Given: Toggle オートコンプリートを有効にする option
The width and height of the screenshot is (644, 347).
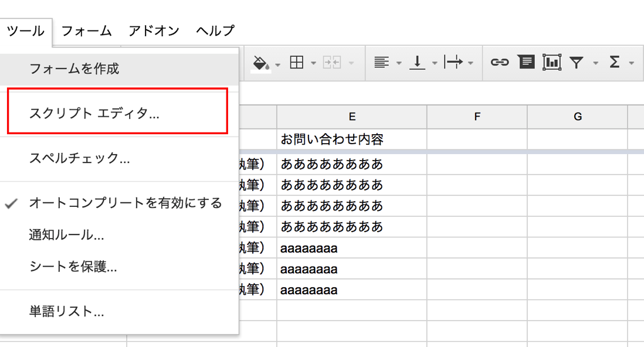Looking at the screenshot, I should coord(119,203).
